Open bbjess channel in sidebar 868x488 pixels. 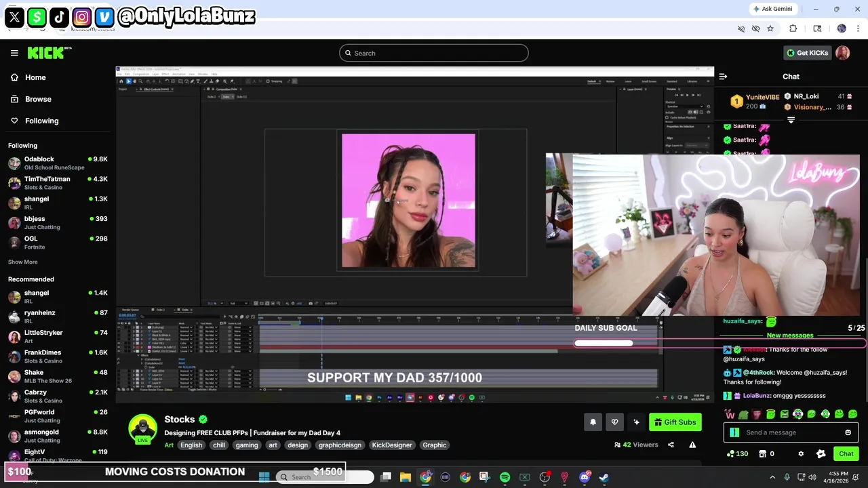(x=58, y=222)
